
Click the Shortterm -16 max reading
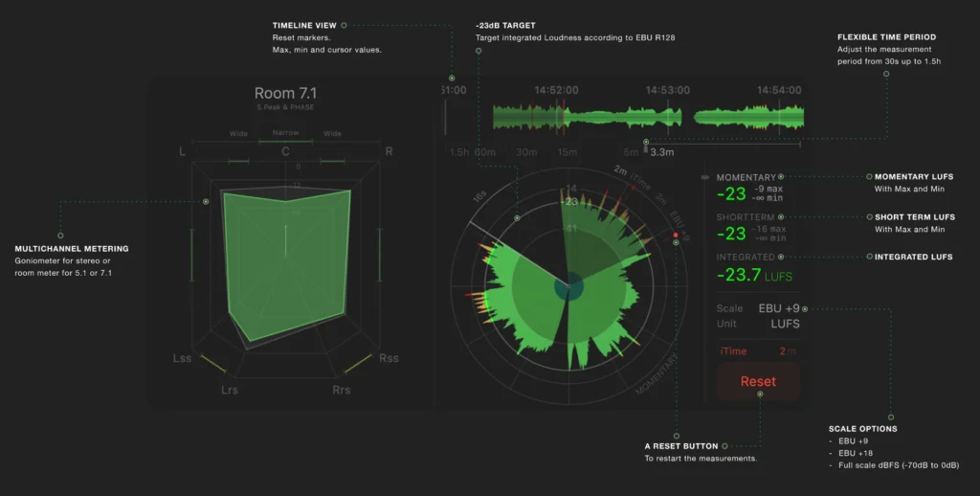point(770,229)
